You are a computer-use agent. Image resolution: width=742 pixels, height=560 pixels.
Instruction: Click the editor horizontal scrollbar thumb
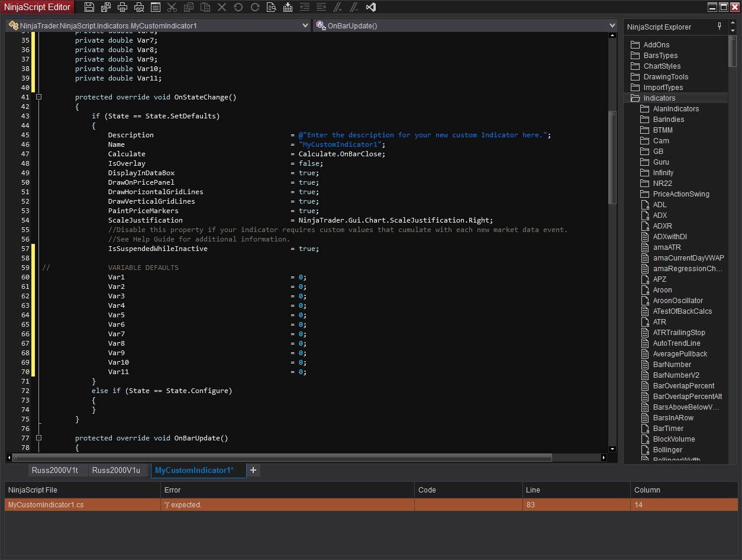coord(282,458)
